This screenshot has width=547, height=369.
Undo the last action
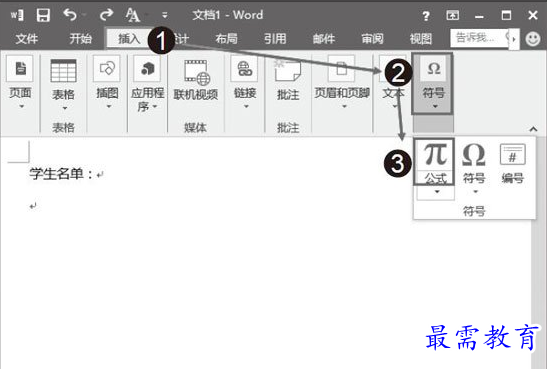pyautogui.click(x=70, y=15)
